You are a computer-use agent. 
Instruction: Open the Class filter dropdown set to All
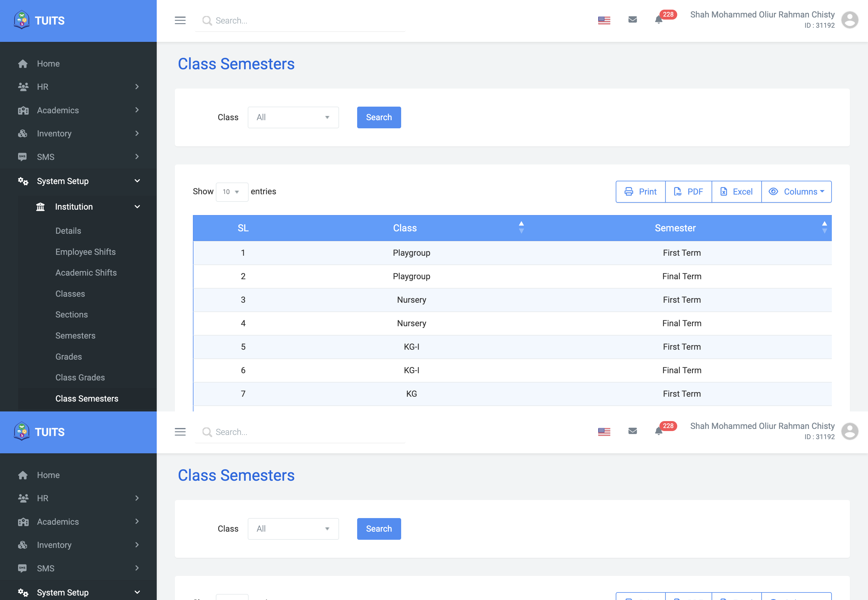pos(293,117)
